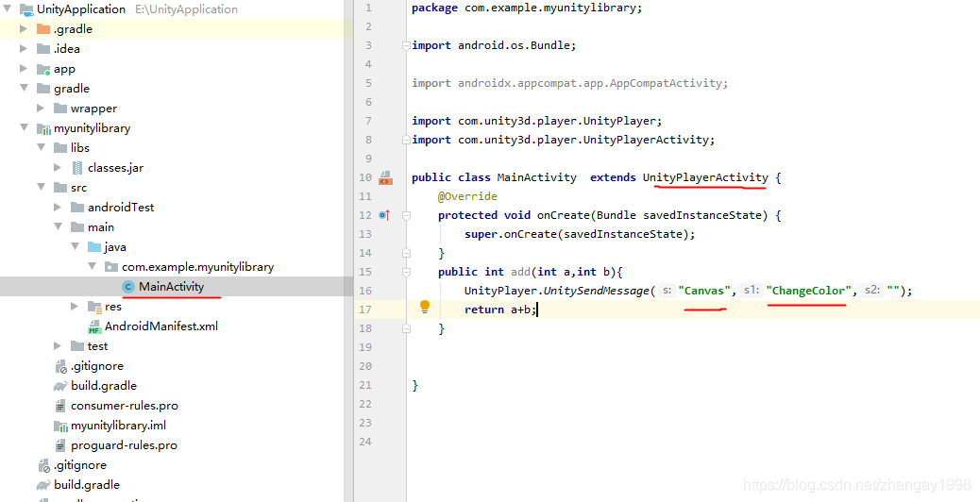Click the com.example.myunitylibrary package icon

click(110, 267)
